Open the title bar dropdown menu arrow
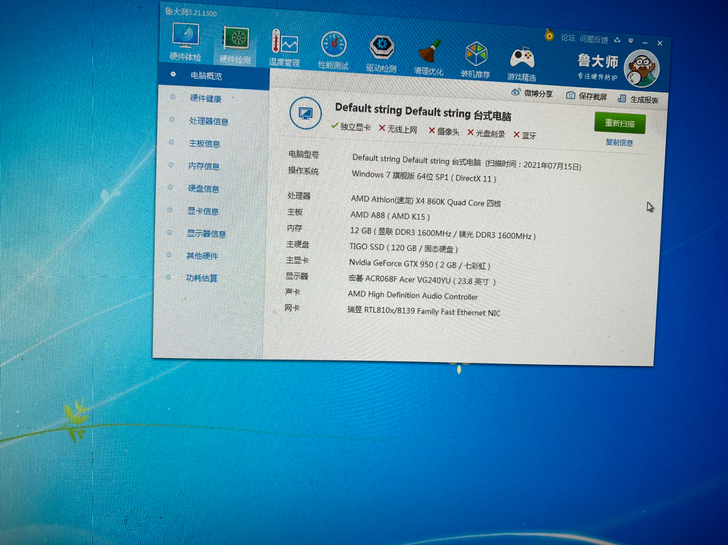The image size is (728, 545). coord(631,41)
